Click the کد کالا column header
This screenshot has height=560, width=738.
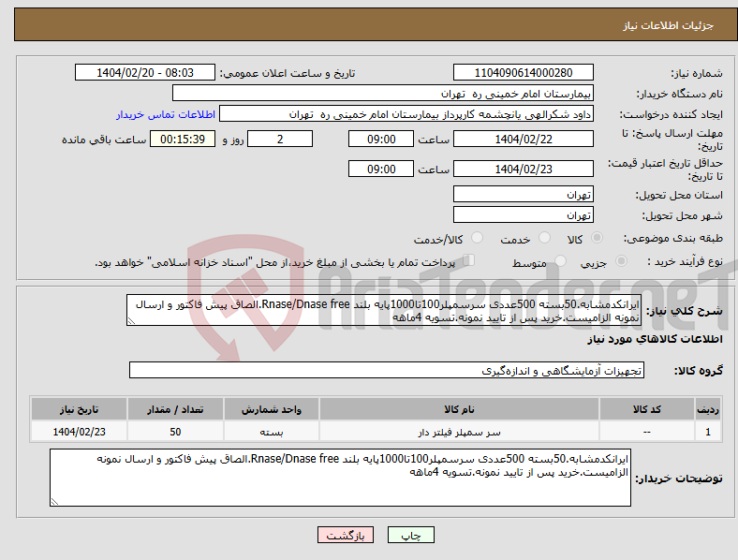point(647,409)
